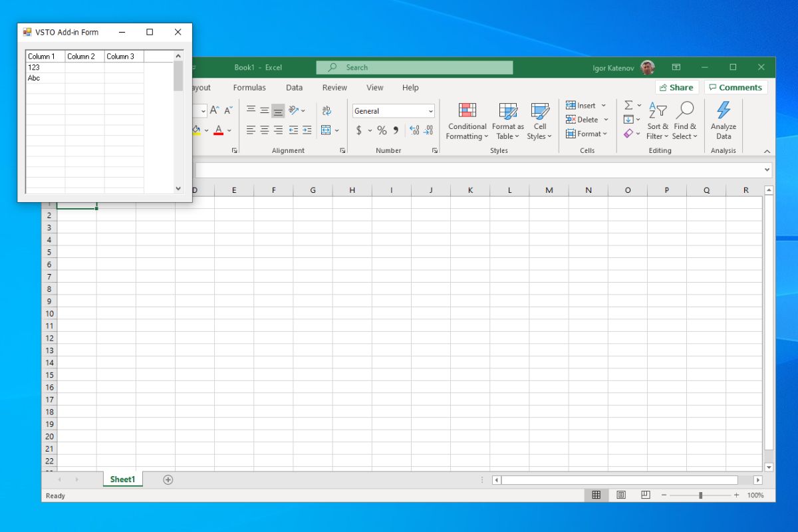Click the AutoSum sigma icon
The image size is (798, 532).
628,105
